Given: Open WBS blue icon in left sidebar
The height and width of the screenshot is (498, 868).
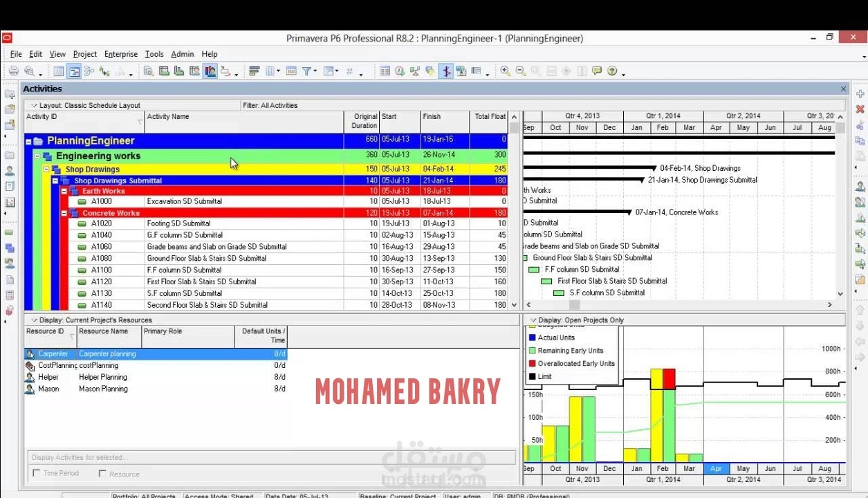Looking at the screenshot, I should click(10, 248).
